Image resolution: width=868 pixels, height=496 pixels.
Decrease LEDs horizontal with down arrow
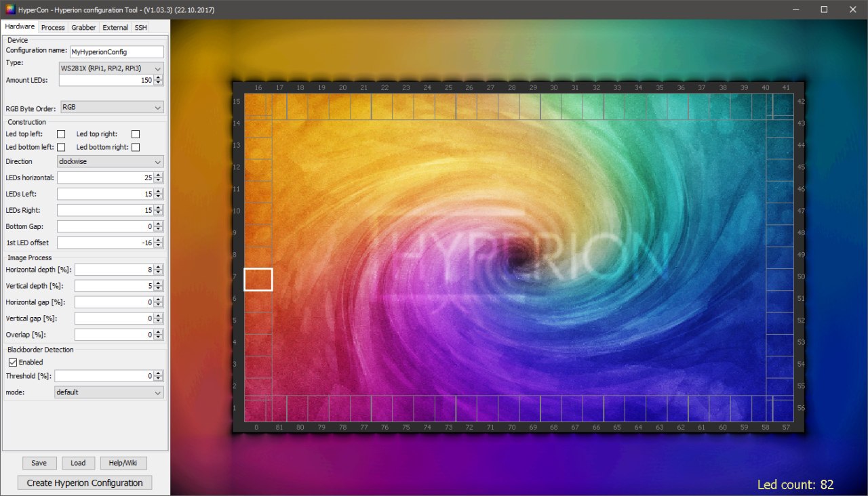(159, 180)
